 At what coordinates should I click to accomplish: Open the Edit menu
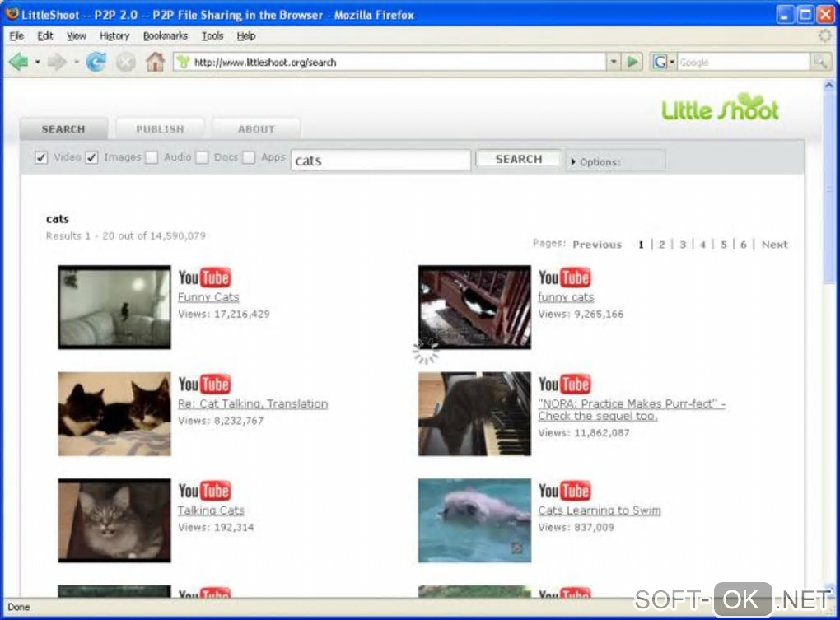tap(45, 36)
